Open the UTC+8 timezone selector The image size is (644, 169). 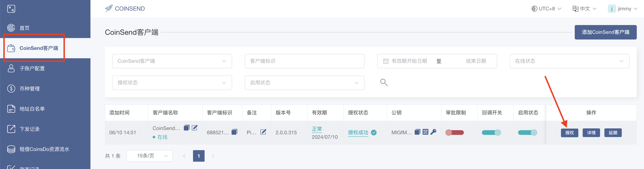[x=546, y=9]
